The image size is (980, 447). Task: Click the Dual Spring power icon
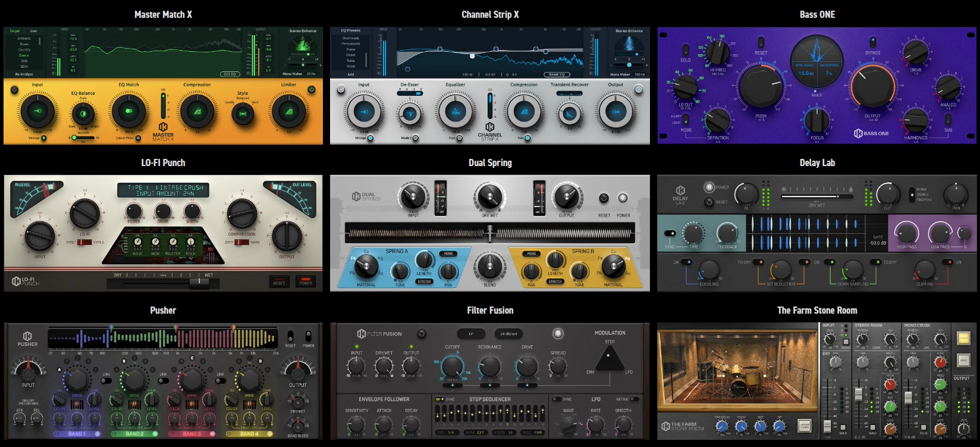[x=623, y=198]
